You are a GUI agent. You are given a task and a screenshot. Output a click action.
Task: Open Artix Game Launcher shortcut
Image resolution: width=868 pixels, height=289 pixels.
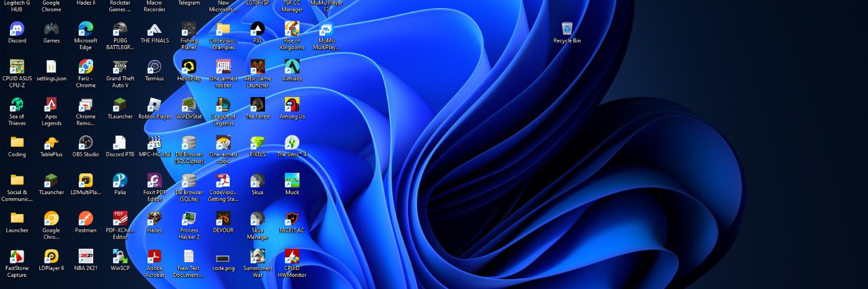(x=258, y=66)
